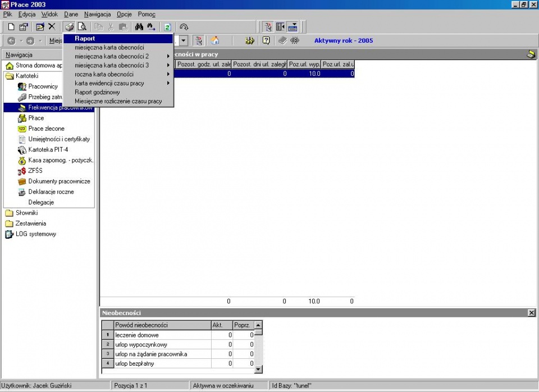Collapse the Kartoteki folder
Image resolution: width=539 pixels, height=392 pixels.
pos(22,76)
